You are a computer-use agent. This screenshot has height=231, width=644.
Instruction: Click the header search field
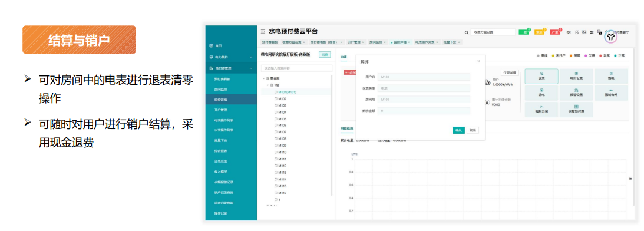[493, 32]
